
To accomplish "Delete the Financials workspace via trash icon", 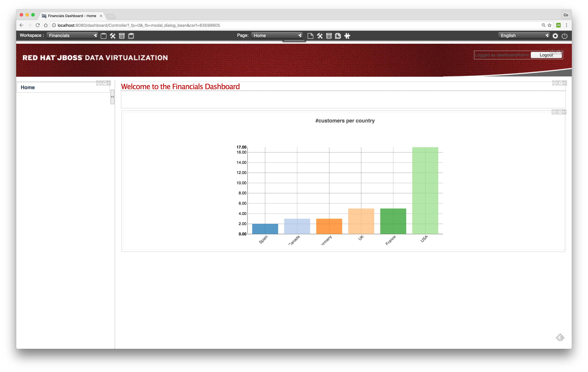I will [122, 36].
